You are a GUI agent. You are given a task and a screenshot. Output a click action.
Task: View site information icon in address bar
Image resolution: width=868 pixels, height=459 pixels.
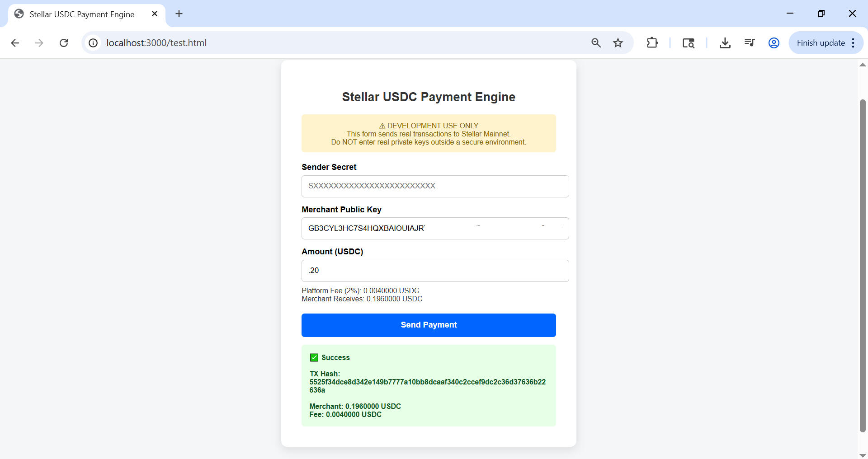[x=93, y=43]
